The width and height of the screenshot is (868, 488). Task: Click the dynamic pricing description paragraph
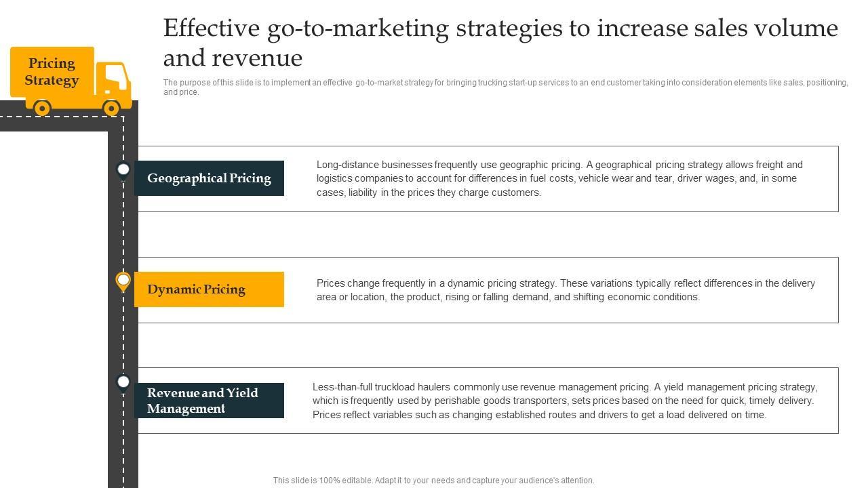click(x=566, y=290)
